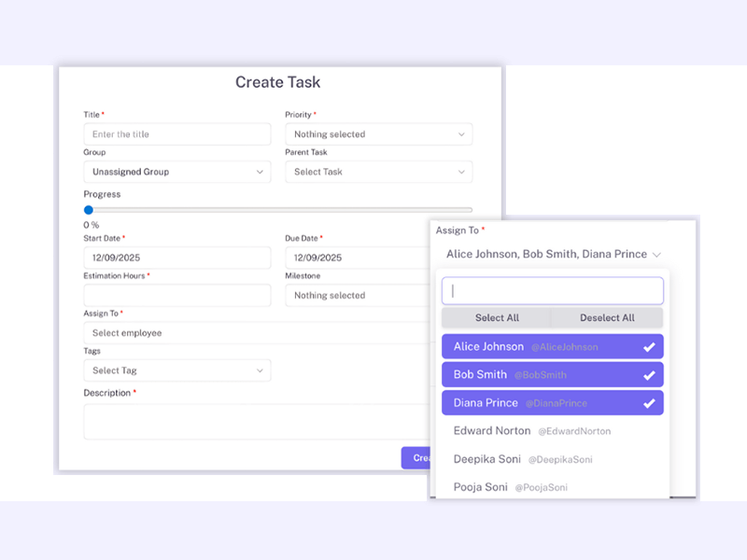Click the chevron arrow in the Priority field
The width and height of the screenshot is (747, 560).
pos(461,134)
